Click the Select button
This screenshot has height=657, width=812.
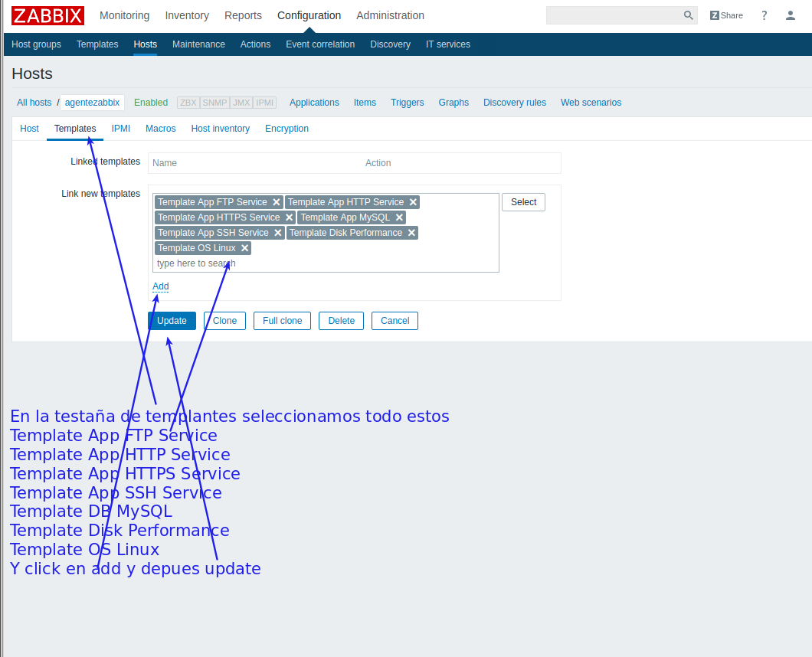pos(523,202)
